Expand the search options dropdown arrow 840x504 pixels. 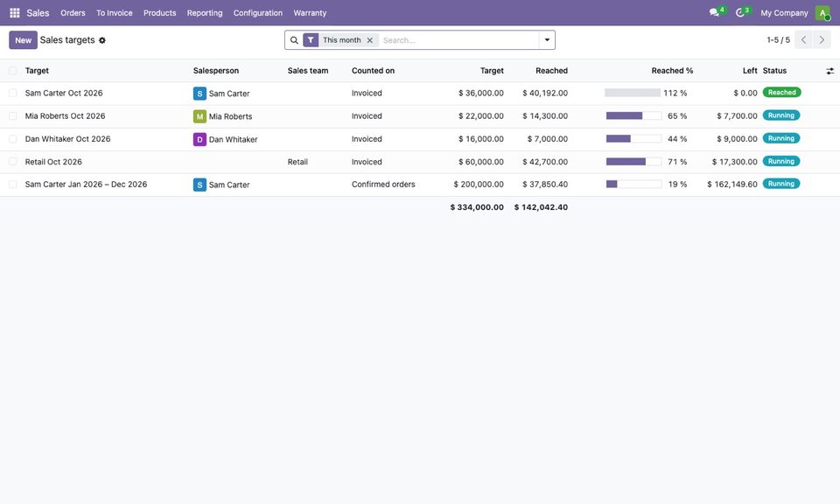click(547, 40)
